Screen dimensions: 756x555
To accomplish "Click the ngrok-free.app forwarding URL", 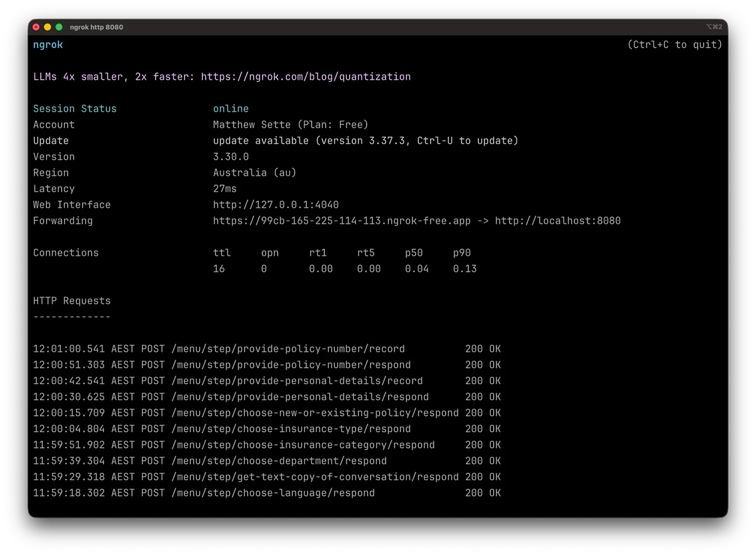I will pos(341,220).
